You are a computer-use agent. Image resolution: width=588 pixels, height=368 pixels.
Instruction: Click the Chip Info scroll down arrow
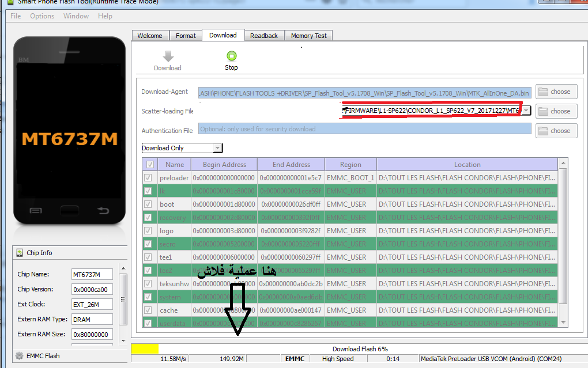pos(123,340)
